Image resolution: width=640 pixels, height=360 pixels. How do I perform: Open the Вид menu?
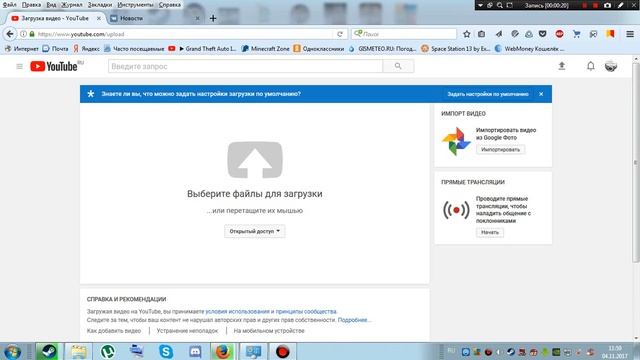point(51,5)
